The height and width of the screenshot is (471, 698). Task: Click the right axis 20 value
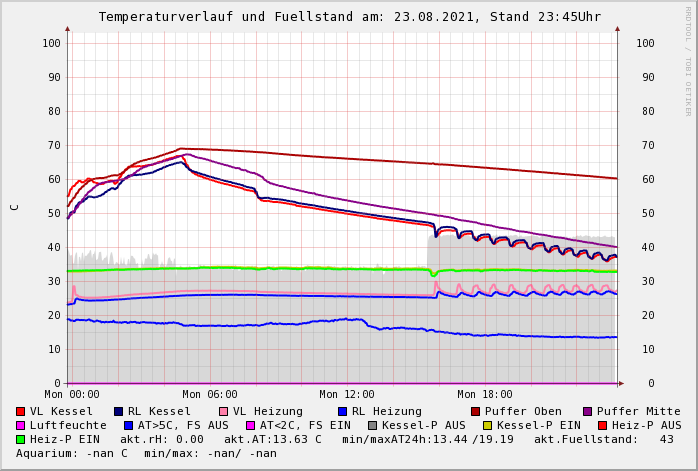648,316
